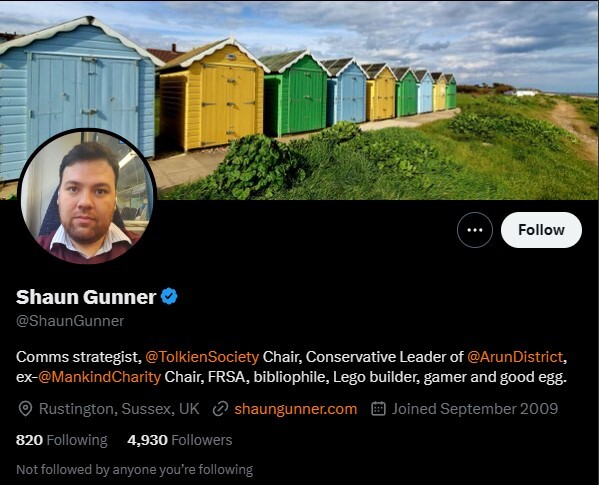The image size is (599, 485).
Task: Click the @ShaunGunner handle text
Action: [x=70, y=321]
